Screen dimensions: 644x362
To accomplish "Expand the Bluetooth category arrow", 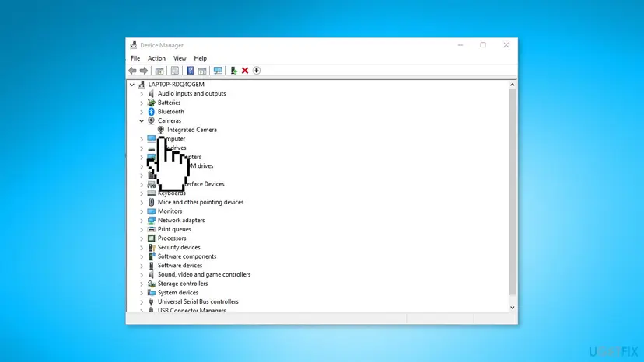I will 142,112.
